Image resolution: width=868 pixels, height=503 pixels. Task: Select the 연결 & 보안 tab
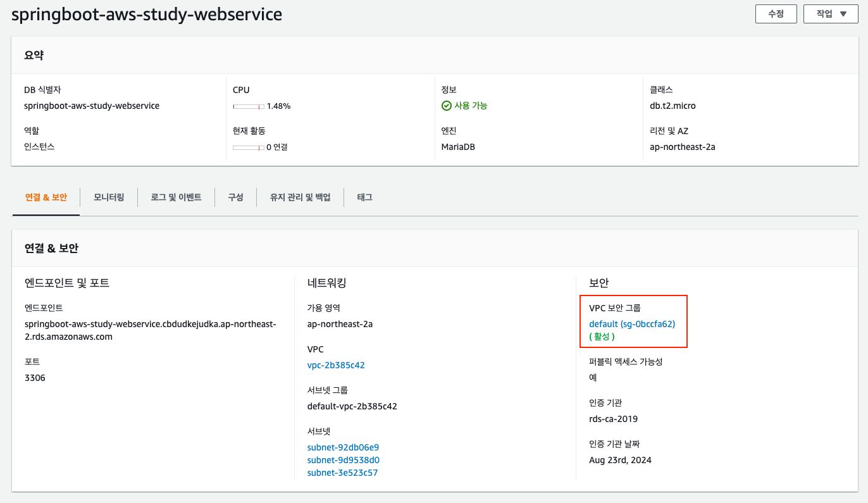(46, 197)
